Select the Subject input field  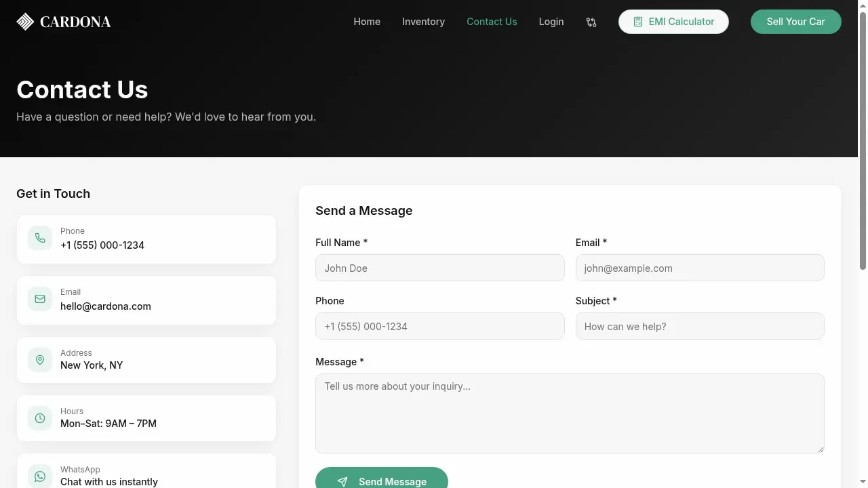[x=700, y=326]
